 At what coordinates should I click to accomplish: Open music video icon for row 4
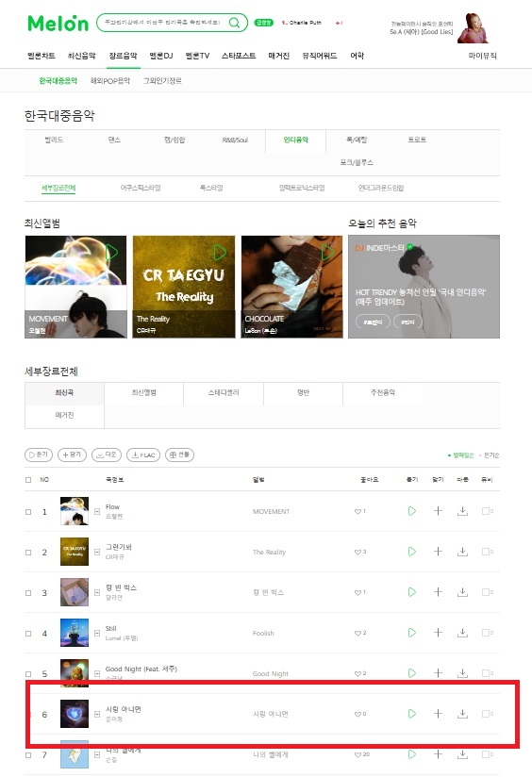click(x=488, y=633)
